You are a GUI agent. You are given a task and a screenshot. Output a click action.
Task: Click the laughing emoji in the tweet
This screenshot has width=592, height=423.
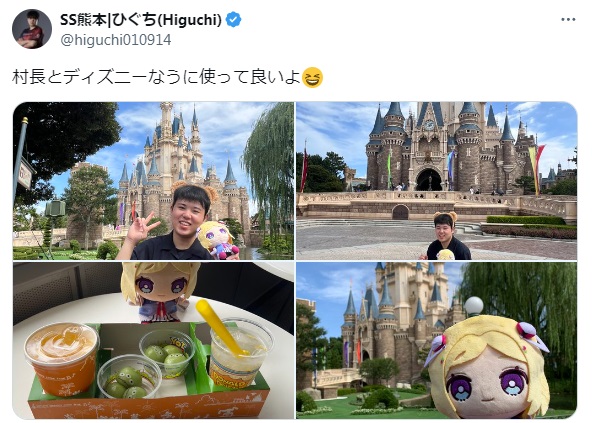(x=312, y=77)
